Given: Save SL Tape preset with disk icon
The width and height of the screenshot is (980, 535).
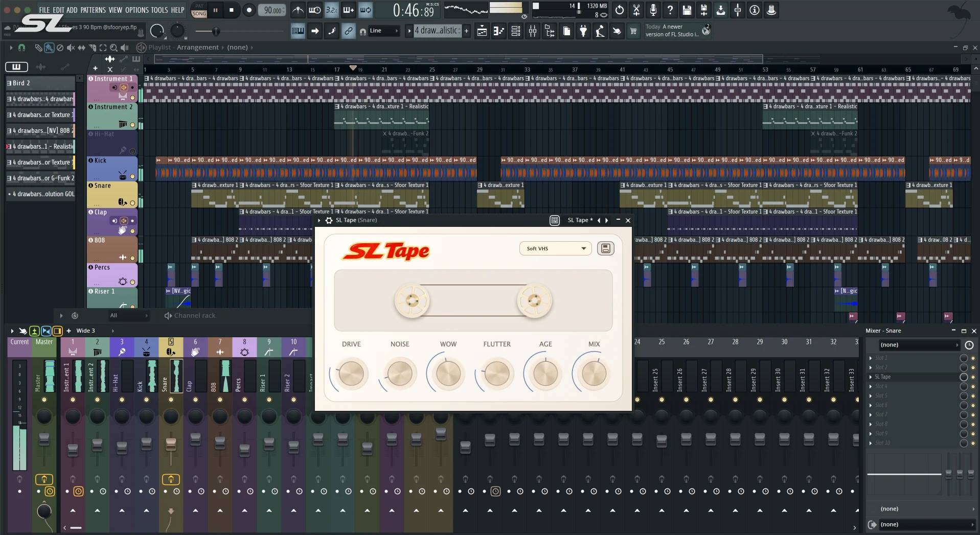Looking at the screenshot, I should point(605,248).
